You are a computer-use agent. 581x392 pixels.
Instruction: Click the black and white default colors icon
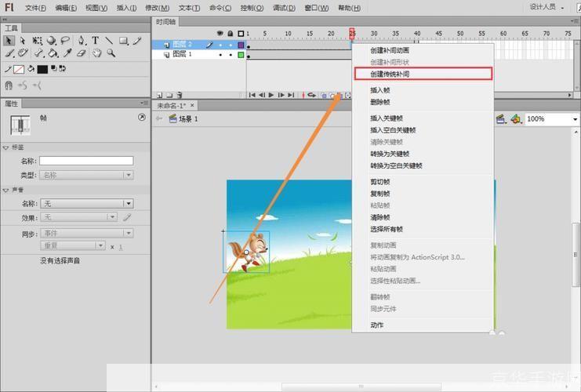coord(54,68)
